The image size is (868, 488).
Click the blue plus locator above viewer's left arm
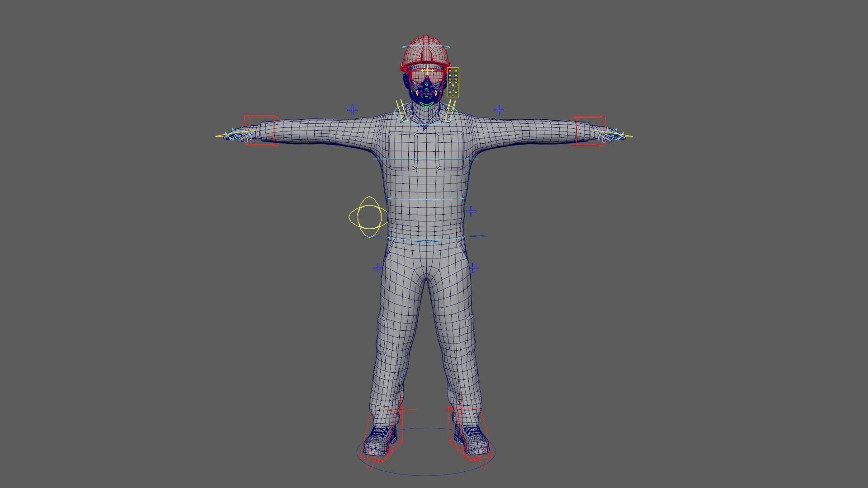353,110
